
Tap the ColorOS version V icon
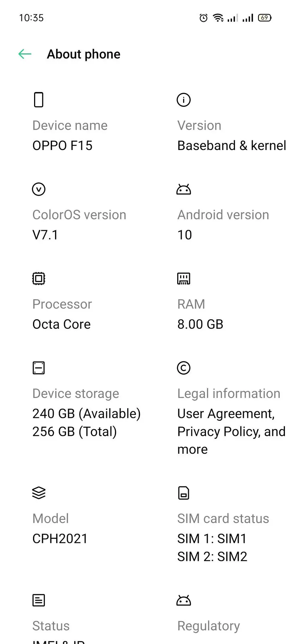39,189
